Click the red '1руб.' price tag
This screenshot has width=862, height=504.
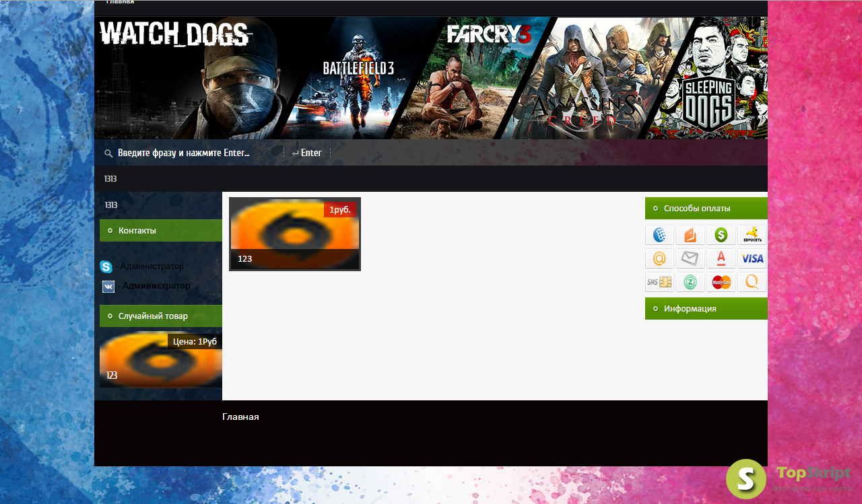340,210
